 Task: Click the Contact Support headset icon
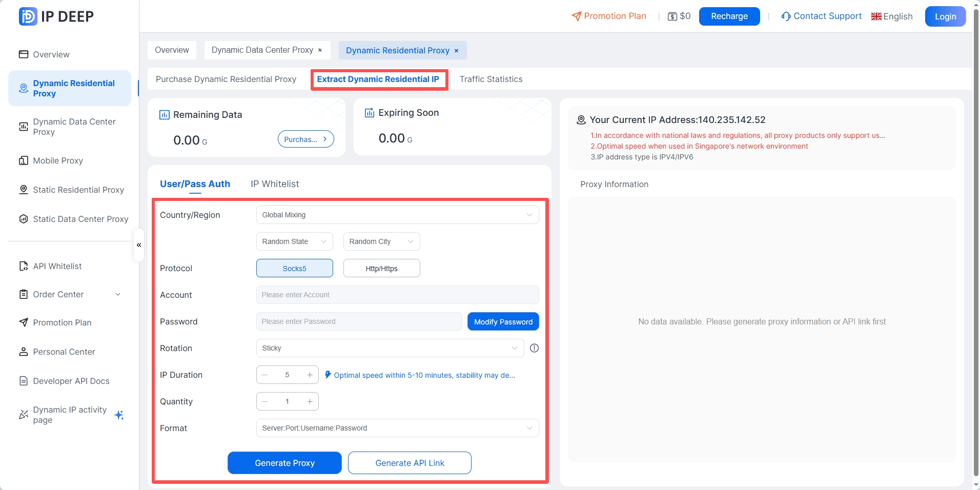pos(786,16)
